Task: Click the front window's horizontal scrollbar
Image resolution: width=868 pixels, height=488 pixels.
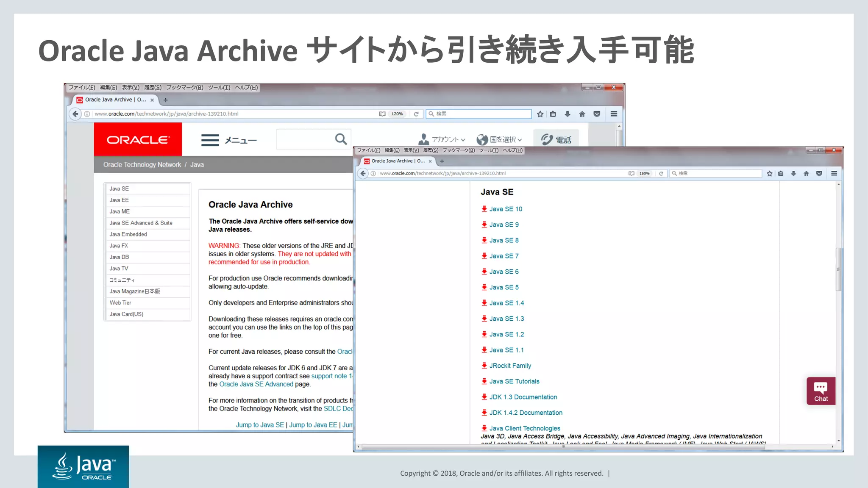Action: (x=563, y=446)
